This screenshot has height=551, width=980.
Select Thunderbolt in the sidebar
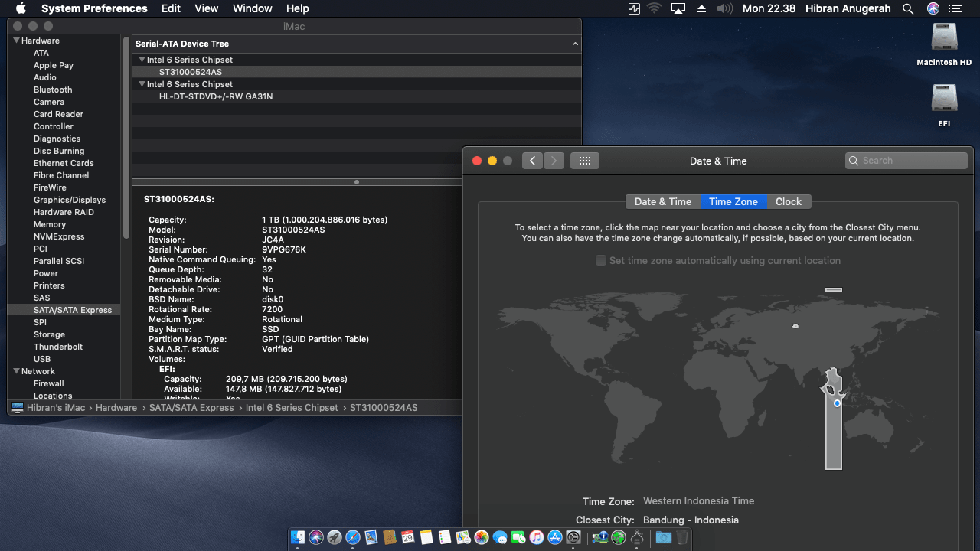pyautogui.click(x=58, y=347)
